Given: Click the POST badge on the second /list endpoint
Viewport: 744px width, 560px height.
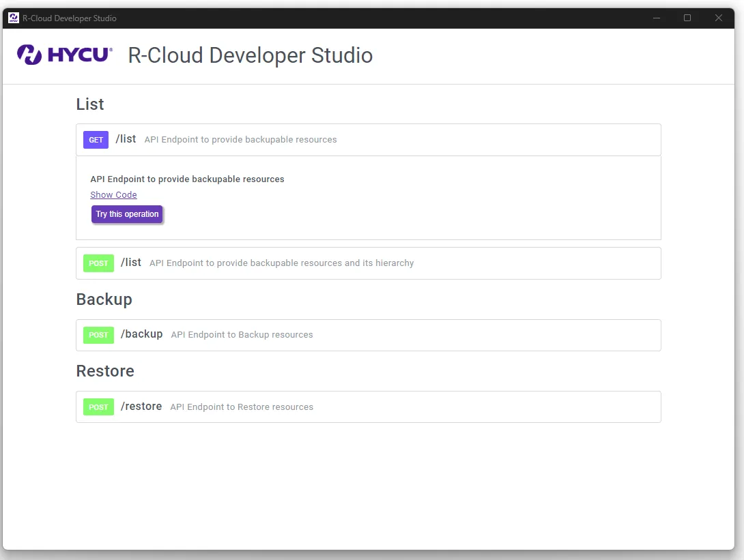Looking at the screenshot, I should 98,263.
